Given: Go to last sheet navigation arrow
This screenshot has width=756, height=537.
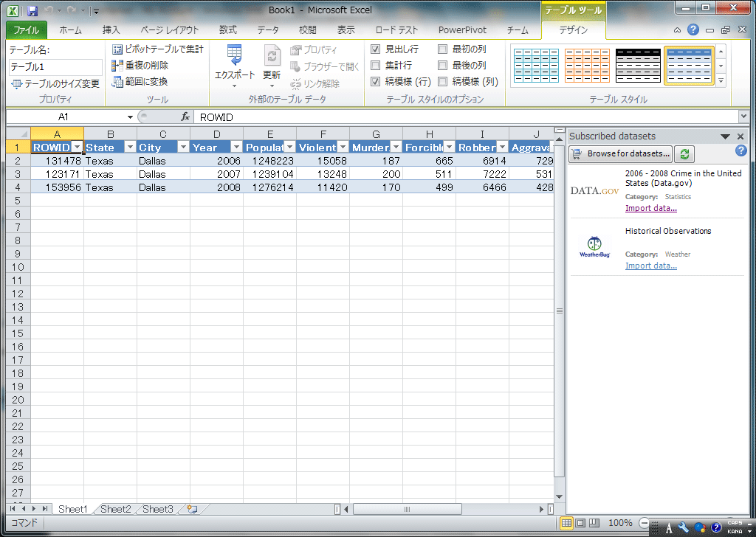Looking at the screenshot, I should (x=44, y=508).
